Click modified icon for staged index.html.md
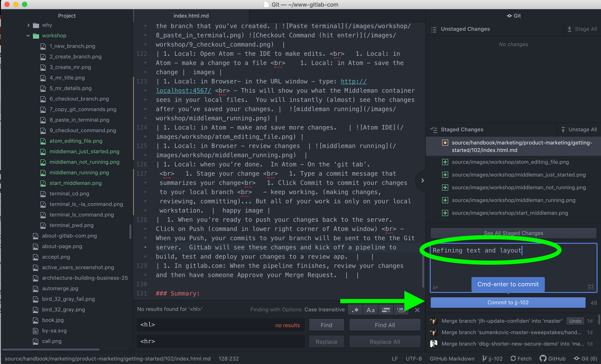The height and width of the screenshot is (364, 601). click(445, 143)
